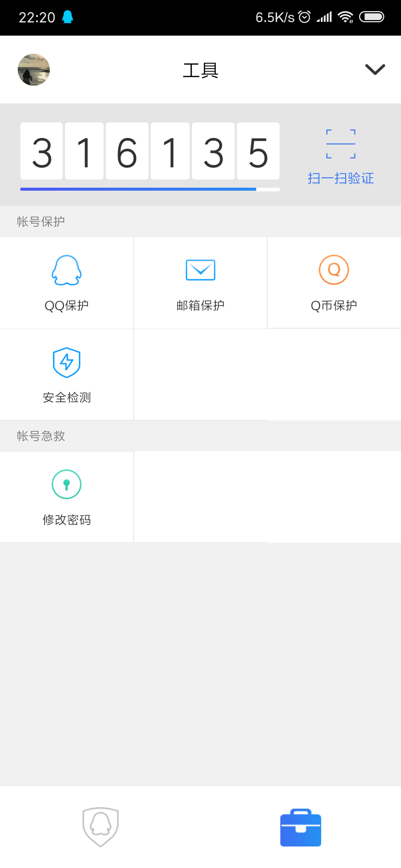This screenshot has height=868, width=401.
Task: Select the orange Q币保护 coin icon
Action: pos(334,270)
